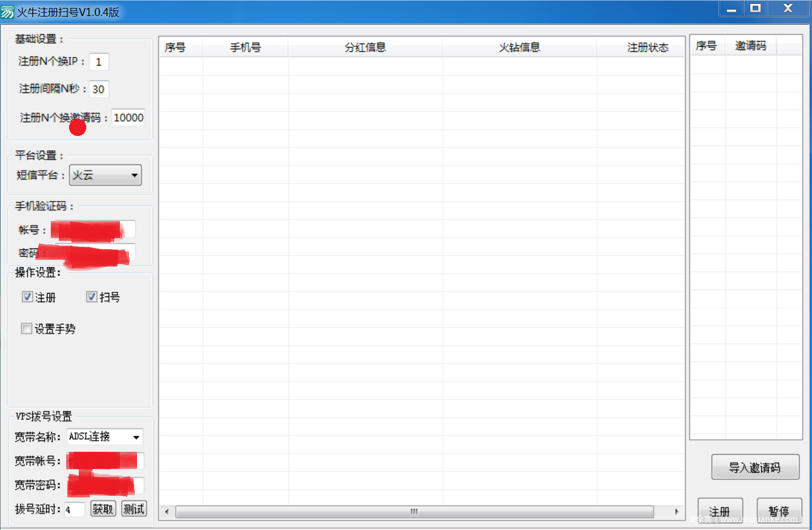Click the left scroll arrow under the table
The height and width of the screenshot is (530, 812).
pos(166,512)
